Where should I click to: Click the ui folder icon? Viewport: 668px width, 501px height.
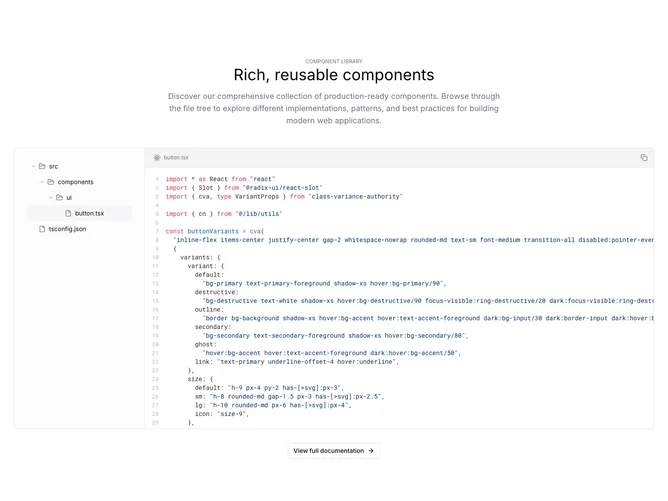pyautogui.click(x=59, y=198)
